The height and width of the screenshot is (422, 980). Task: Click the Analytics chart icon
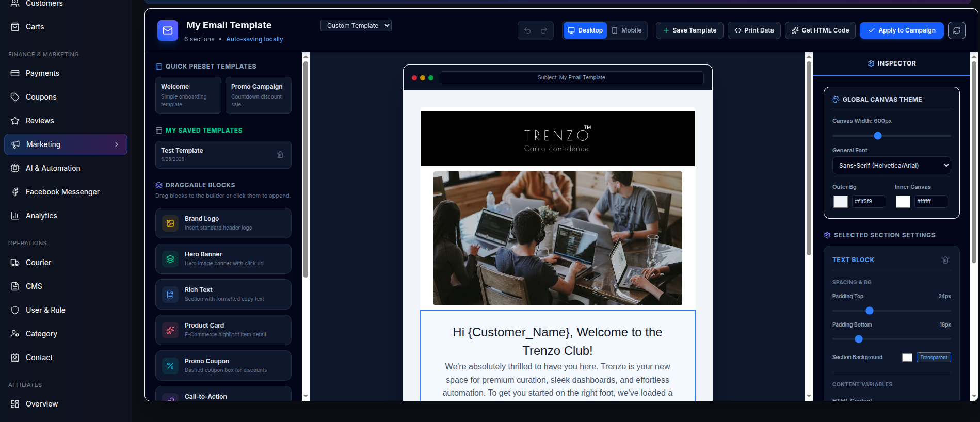tap(15, 216)
